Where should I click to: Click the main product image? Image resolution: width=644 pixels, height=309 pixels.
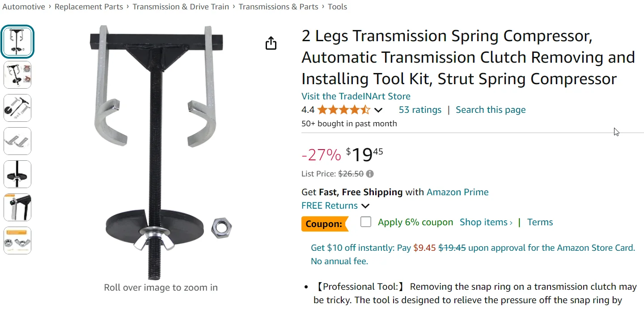pyautogui.click(x=161, y=152)
